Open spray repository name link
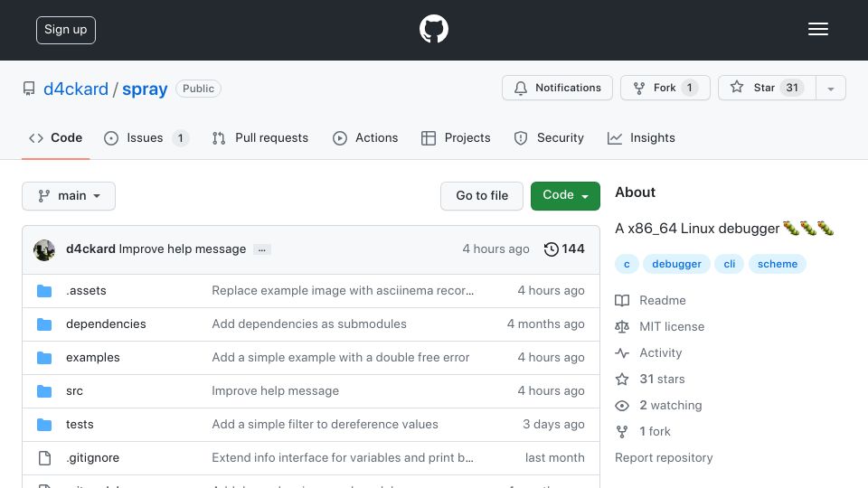Screen dimensions: 868x488 145,89
